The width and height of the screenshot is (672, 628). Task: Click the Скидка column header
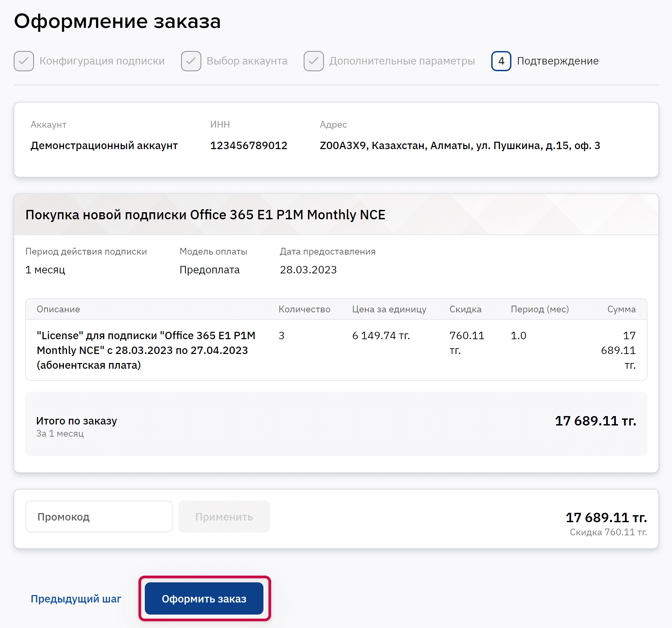click(x=465, y=309)
